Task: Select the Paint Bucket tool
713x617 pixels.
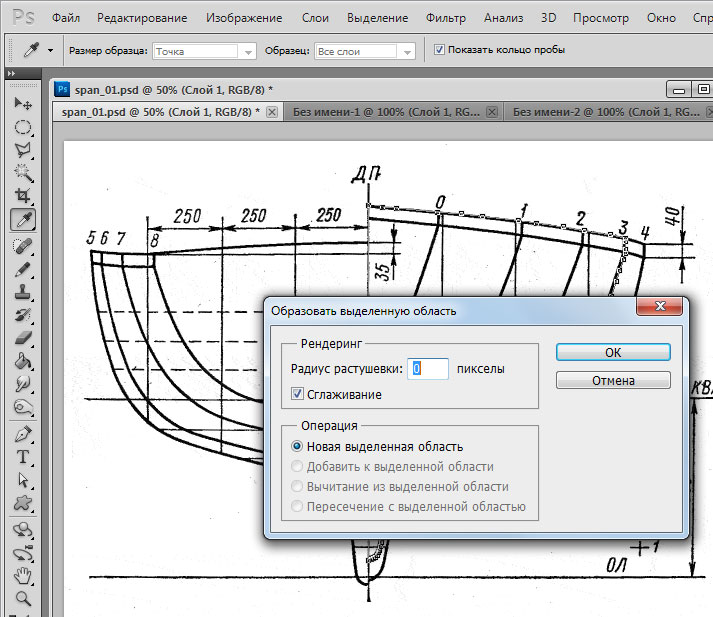Action: [22, 361]
